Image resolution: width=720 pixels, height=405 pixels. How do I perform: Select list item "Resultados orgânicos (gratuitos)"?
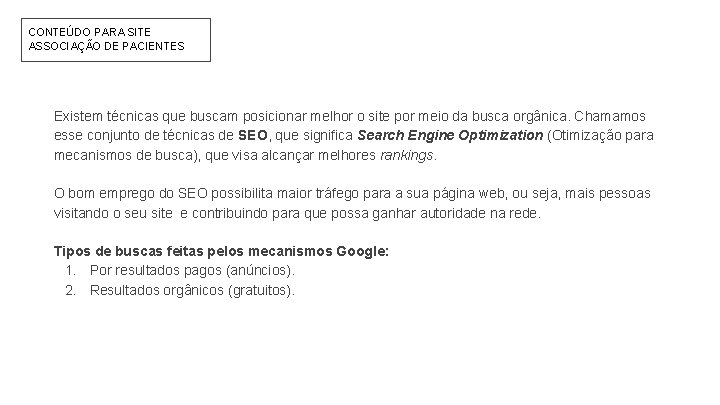tap(192, 290)
